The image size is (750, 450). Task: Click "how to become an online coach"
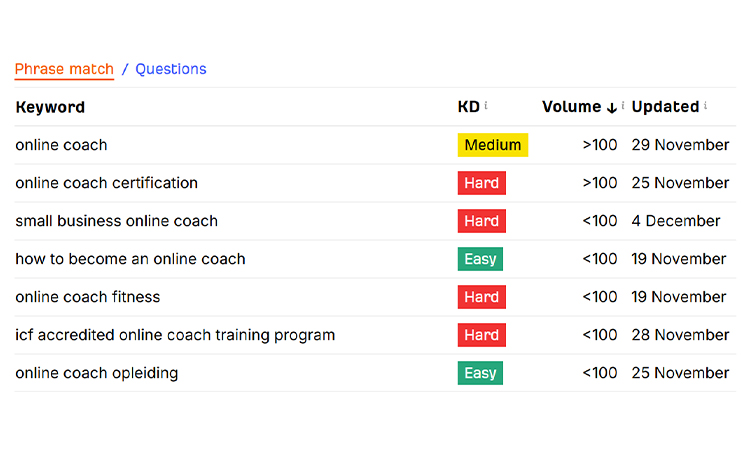pyautogui.click(x=130, y=259)
